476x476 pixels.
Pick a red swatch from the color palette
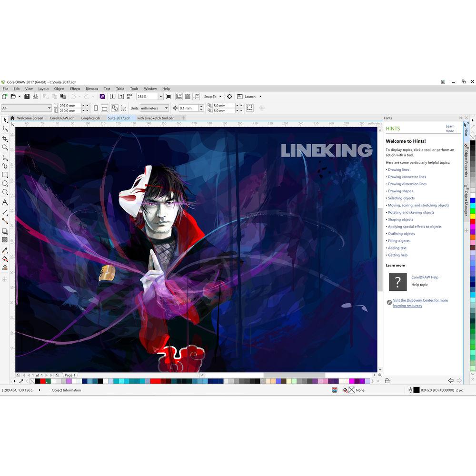[43, 381]
